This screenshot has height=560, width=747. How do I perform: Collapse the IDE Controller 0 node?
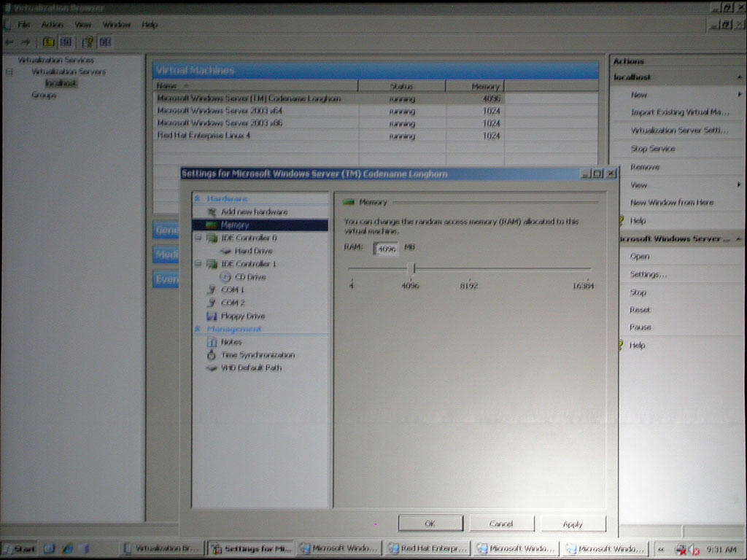tap(198, 238)
